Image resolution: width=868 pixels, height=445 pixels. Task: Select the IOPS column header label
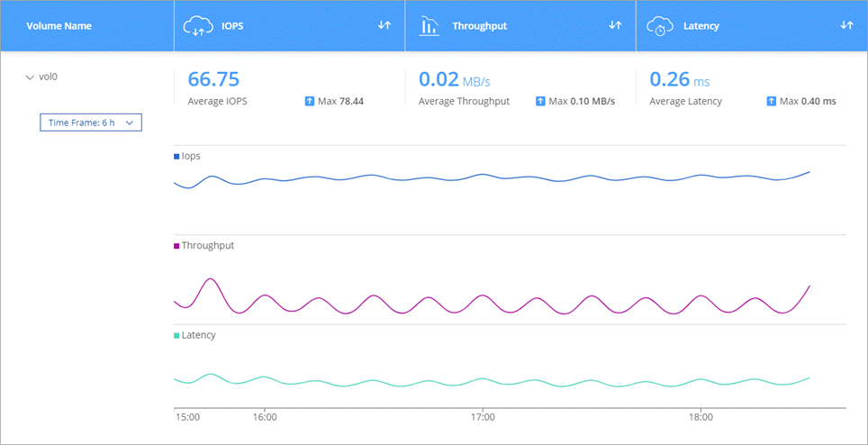point(234,26)
